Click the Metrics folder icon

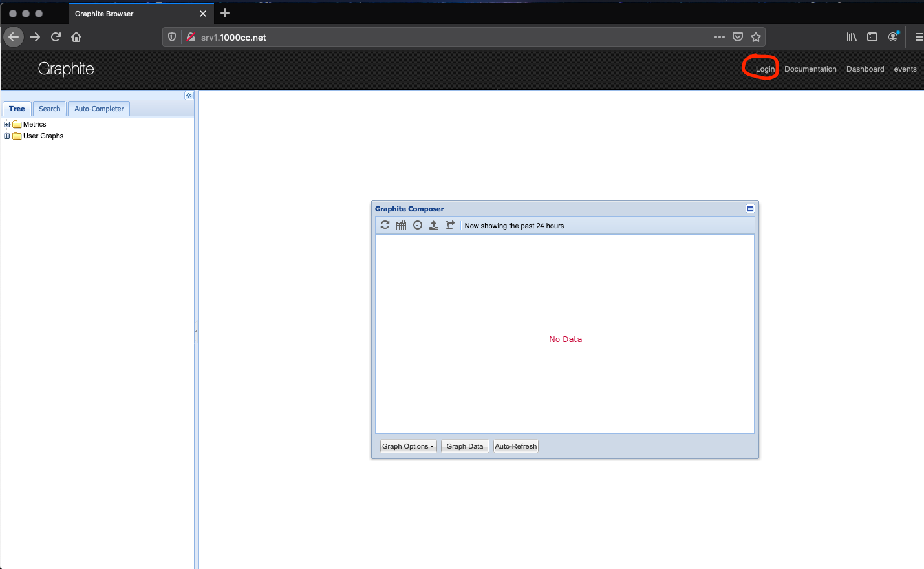(x=17, y=124)
